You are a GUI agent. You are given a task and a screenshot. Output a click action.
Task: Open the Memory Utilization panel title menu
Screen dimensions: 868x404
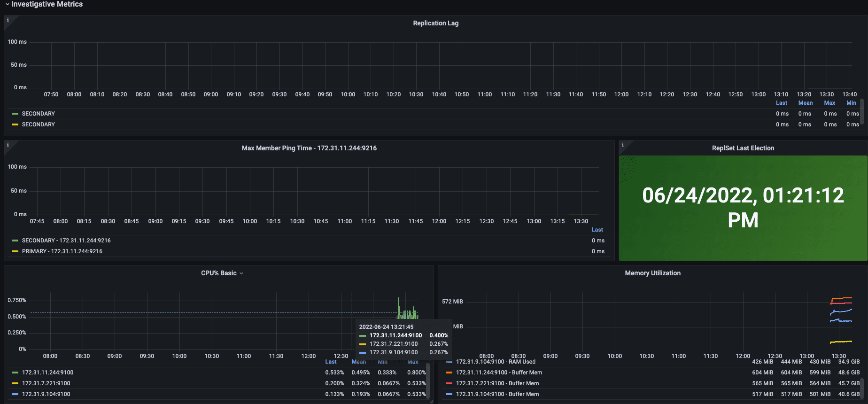pyautogui.click(x=652, y=273)
